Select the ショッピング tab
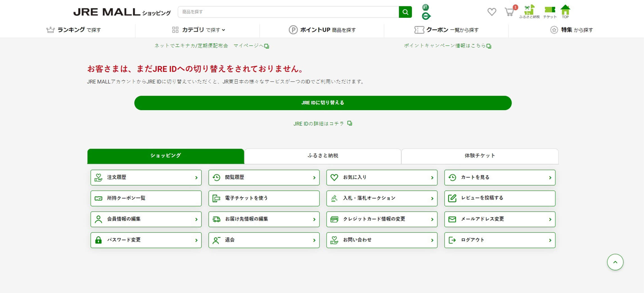 166,156
